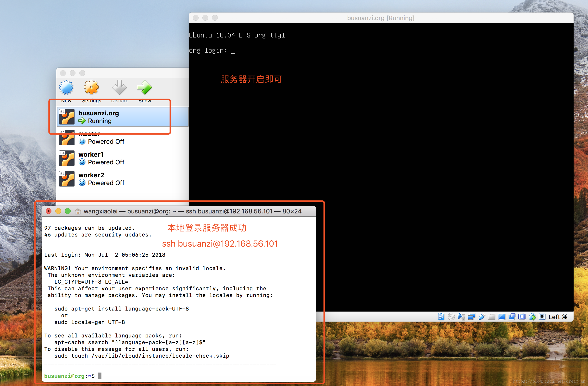Click the 'busuanzi.org [Running]' window title

(381, 18)
